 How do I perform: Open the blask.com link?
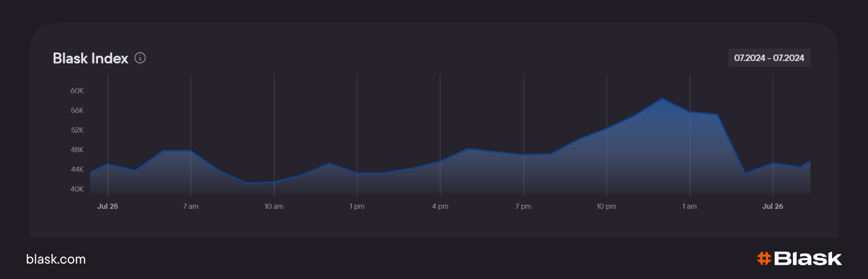point(56,260)
